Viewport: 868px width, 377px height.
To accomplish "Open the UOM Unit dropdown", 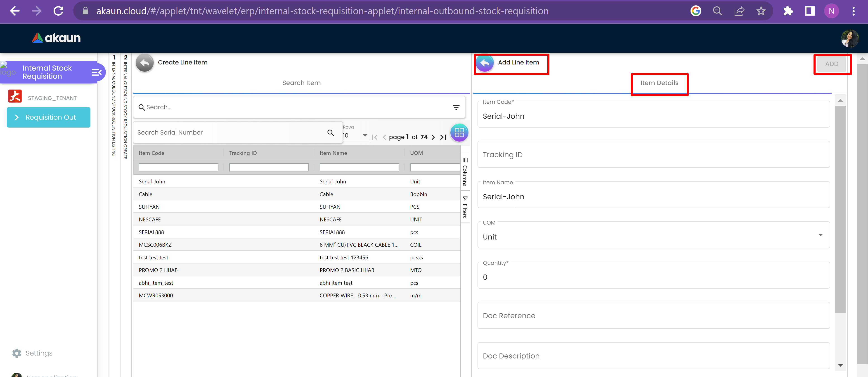I will click(x=820, y=235).
